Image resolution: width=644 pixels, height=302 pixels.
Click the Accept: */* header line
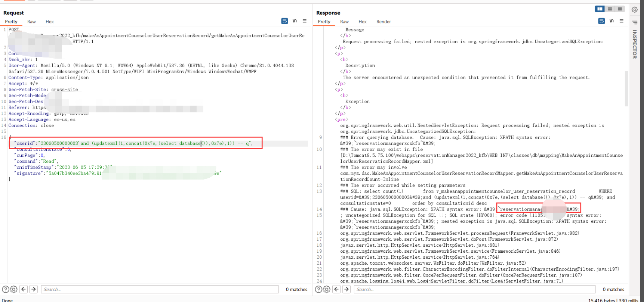coord(23,84)
